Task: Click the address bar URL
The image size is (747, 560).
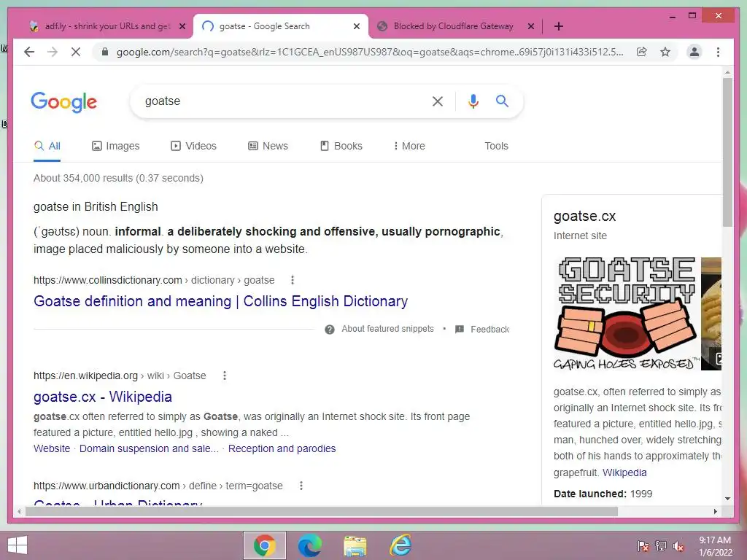Action: coord(370,52)
